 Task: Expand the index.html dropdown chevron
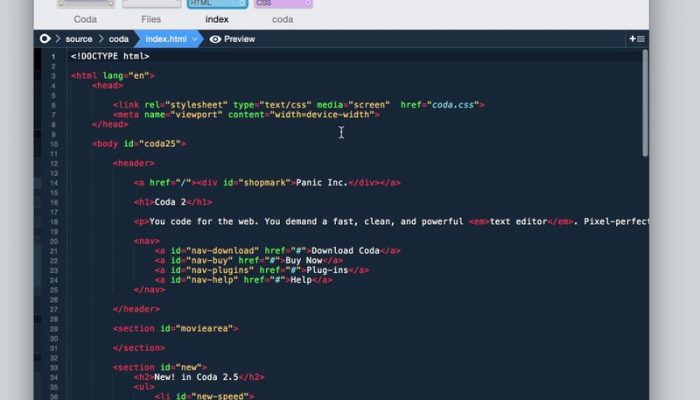pos(195,39)
